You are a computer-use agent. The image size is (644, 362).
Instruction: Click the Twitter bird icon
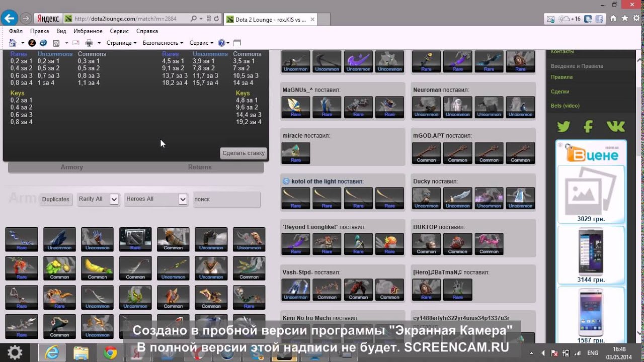[x=563, y=126]
